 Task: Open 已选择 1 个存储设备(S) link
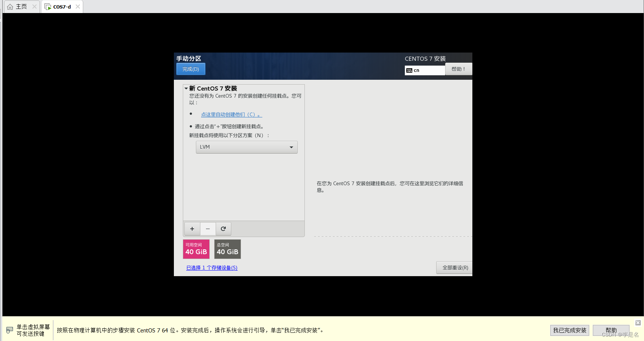(212, 268)
